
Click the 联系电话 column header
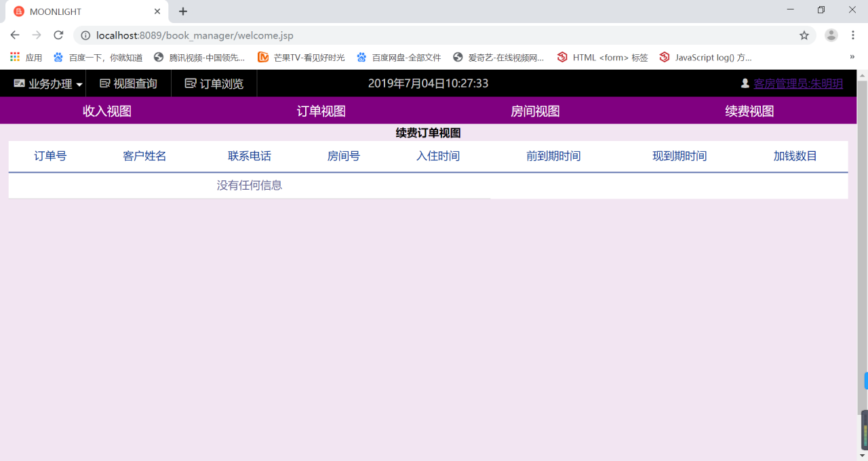pyautogui.click(x=250, y=156)
